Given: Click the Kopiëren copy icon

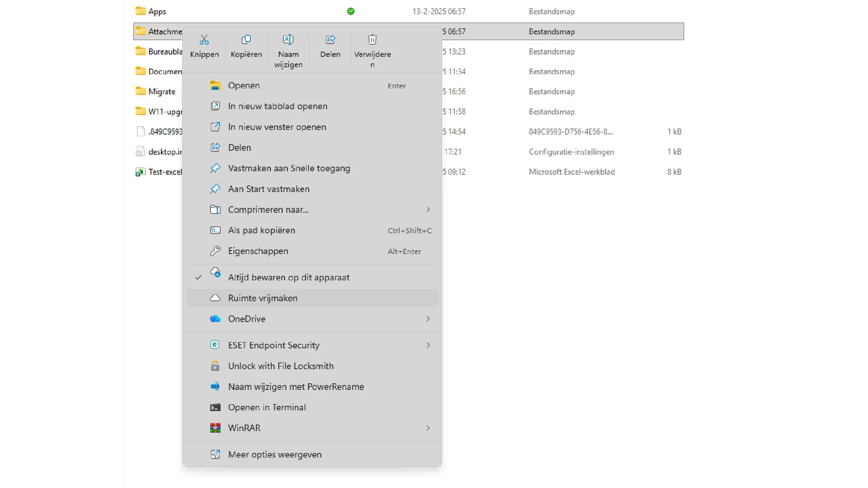Looking at the screenshot, I should (246, 40).
